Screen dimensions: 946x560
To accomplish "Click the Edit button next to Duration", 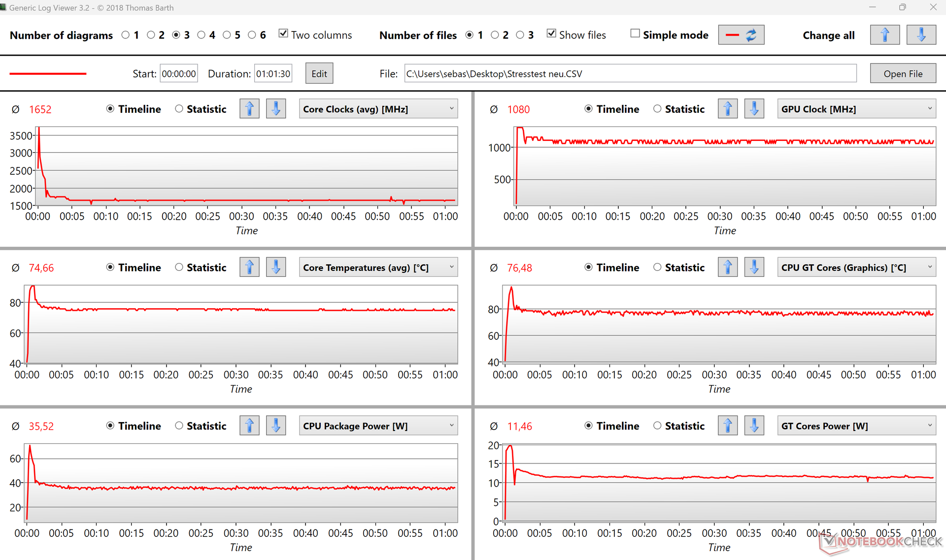I will (319, 73).
